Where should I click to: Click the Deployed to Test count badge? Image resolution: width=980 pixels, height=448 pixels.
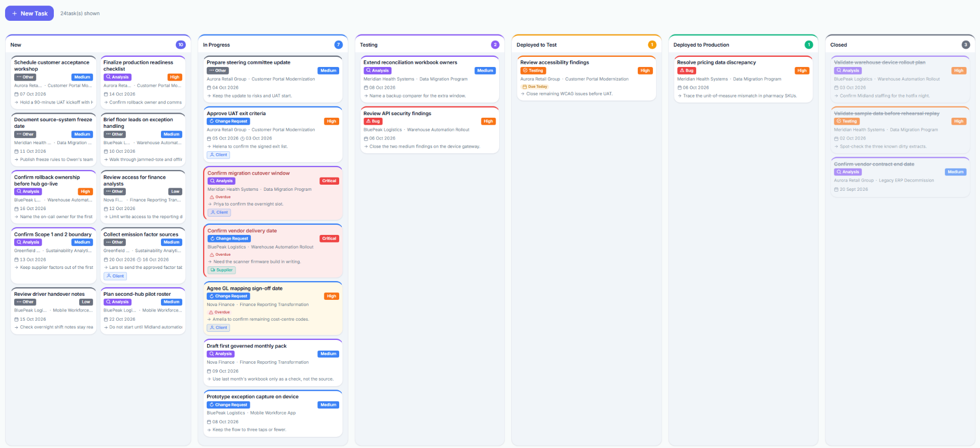(x=652, y=45)
